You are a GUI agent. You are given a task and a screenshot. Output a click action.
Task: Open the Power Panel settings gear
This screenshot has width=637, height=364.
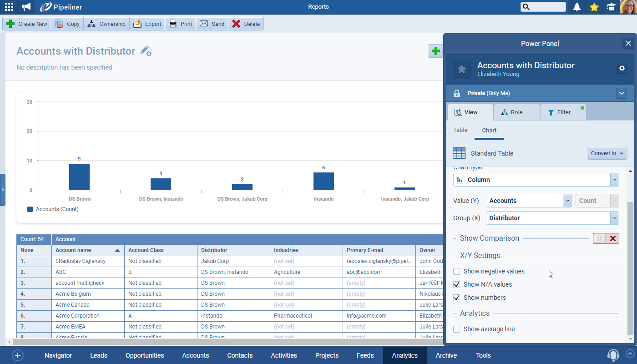pyautogui.click(x=622, y=68)
